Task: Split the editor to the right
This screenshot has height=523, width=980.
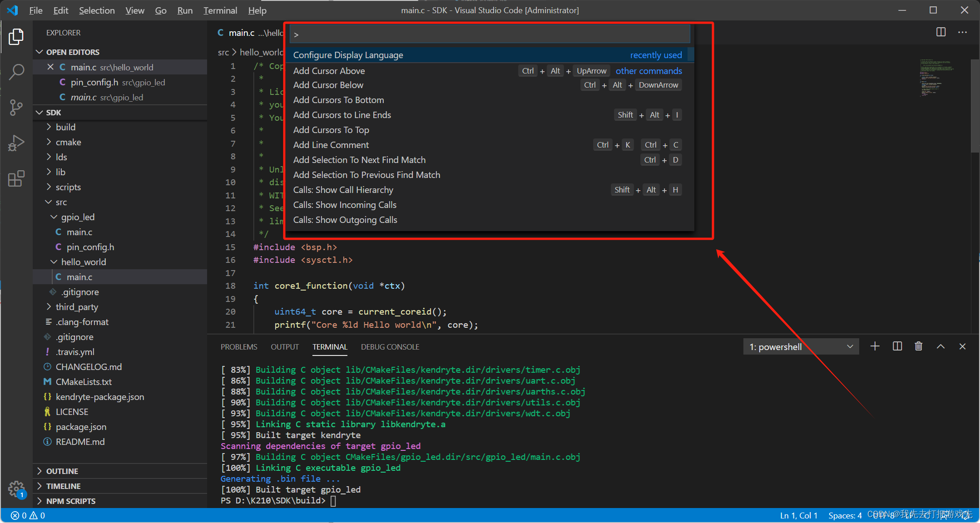Action: pyautogui.click(x=941, y=32)
